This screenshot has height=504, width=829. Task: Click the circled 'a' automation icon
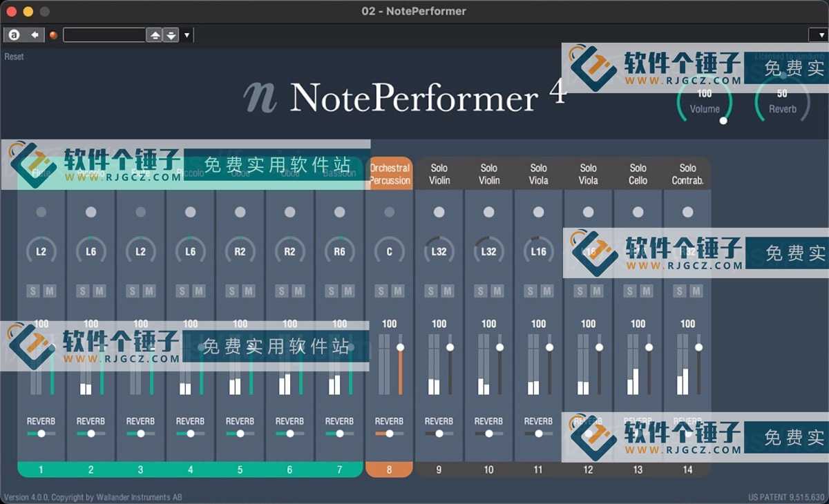(15, 35)
